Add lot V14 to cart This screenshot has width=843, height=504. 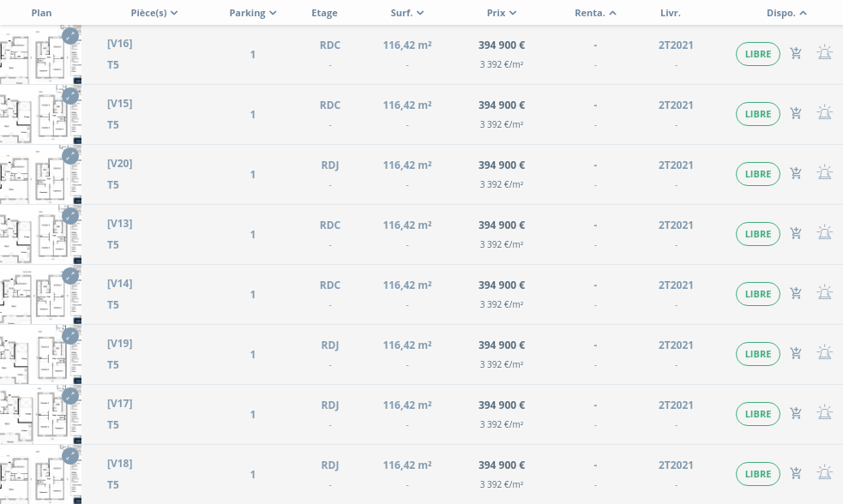pos(796,294)
